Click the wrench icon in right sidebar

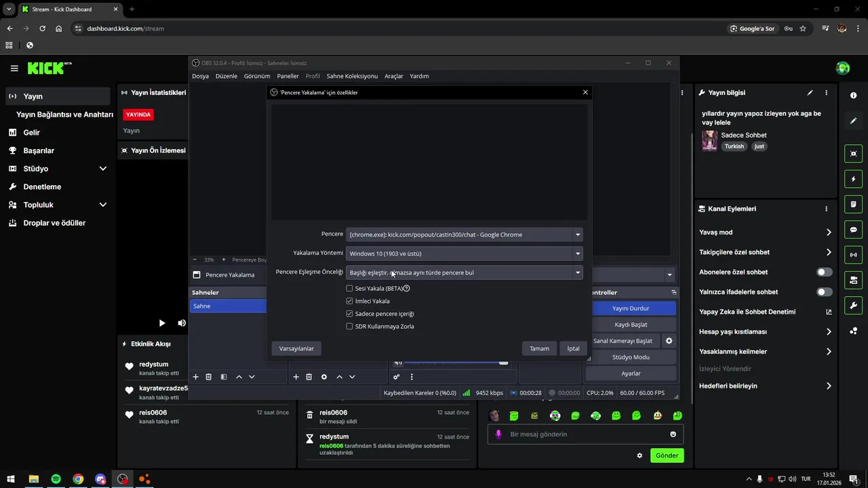pos(853,305)
